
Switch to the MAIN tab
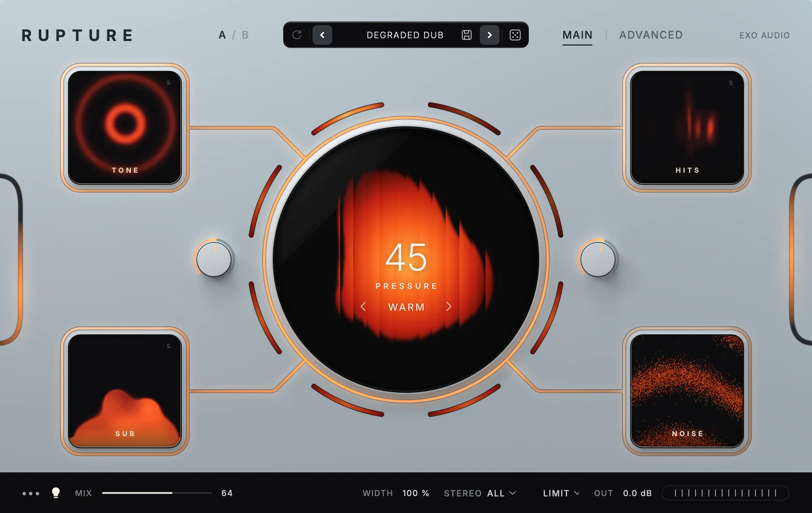click(577, 35)
